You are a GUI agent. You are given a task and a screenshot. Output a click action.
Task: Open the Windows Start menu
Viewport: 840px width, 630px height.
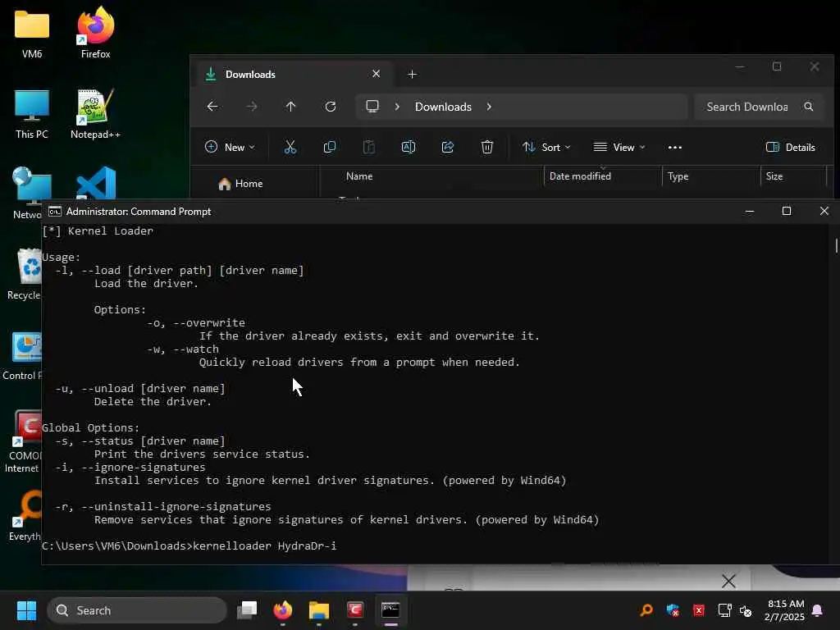click(x=26, y=610)
